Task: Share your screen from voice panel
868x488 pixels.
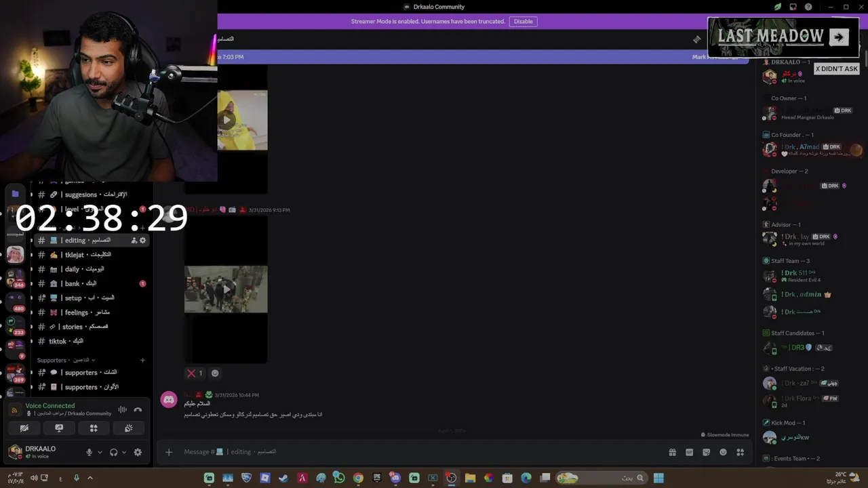Action: click(59, 428)
